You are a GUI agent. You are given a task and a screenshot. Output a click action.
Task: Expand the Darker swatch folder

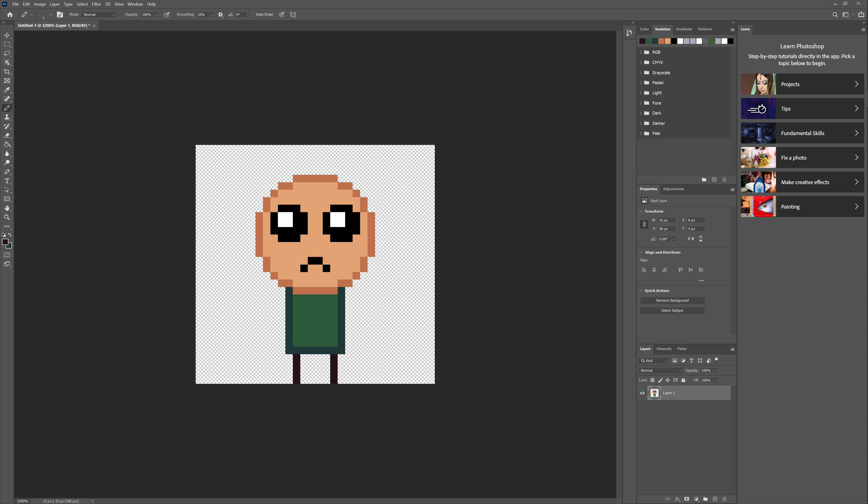tap(640, 123)
